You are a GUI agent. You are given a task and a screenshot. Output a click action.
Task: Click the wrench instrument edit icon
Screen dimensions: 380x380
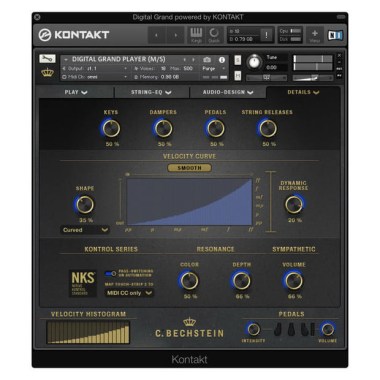(x=47, y=59)
